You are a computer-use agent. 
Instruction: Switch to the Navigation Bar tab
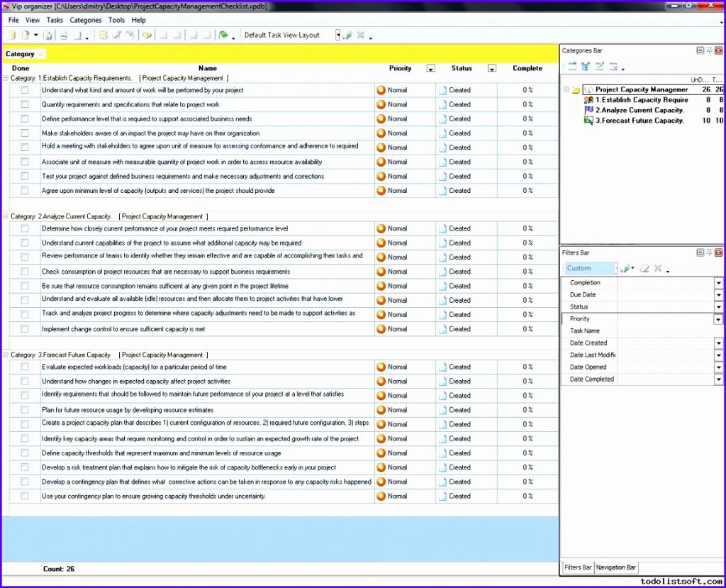pos(615,567)
